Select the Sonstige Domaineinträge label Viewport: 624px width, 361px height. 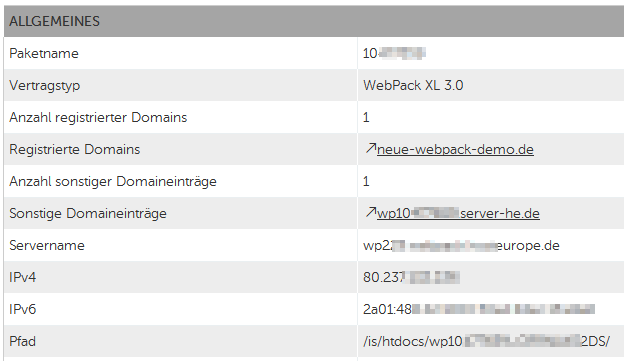[88, 213]
